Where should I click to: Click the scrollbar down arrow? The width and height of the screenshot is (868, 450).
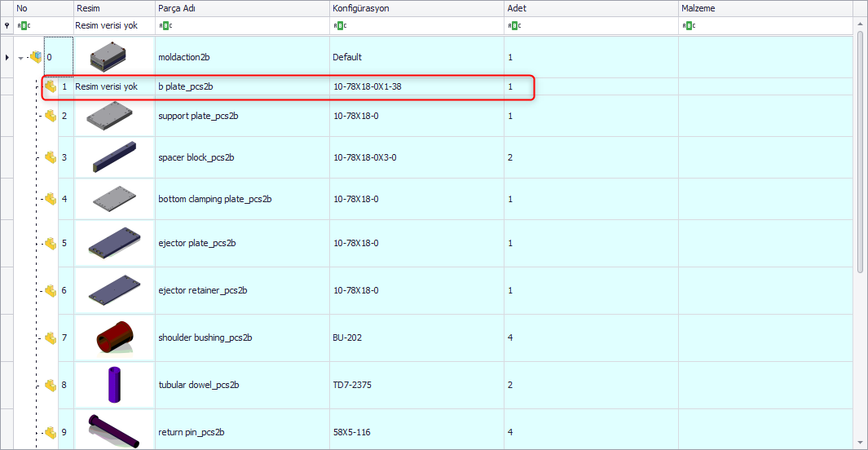(x=860, y=442)
